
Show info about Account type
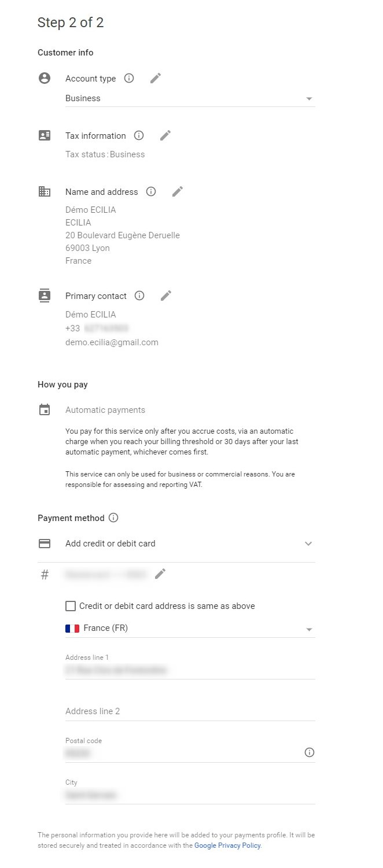(x=129, y=78)
